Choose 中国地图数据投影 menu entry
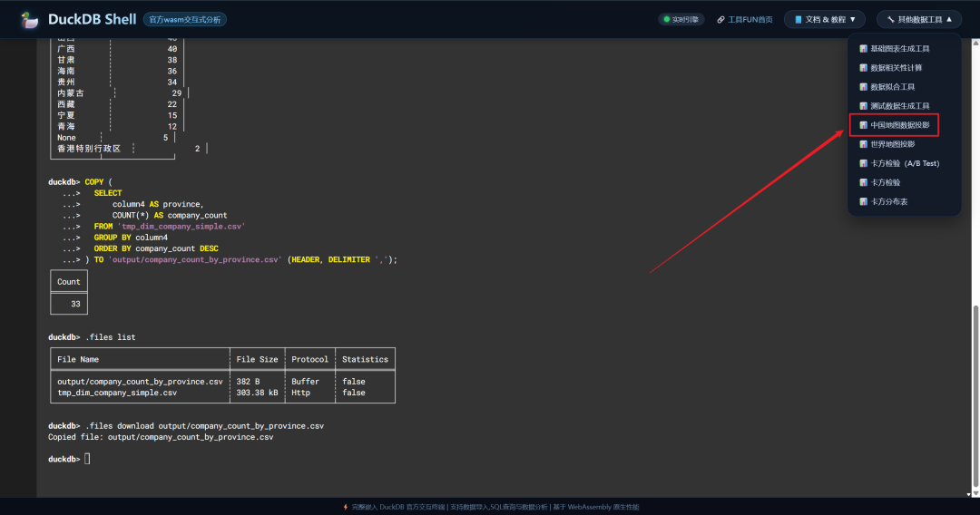Viewport: 980px width, 515px height. (899, 125)
